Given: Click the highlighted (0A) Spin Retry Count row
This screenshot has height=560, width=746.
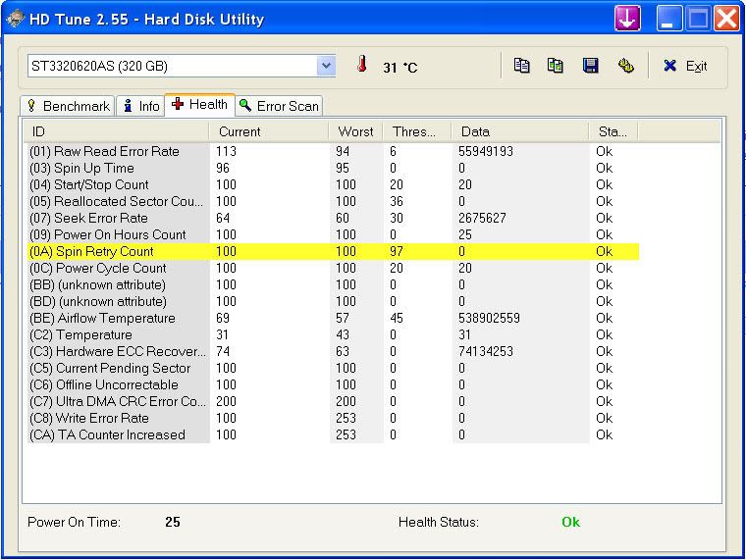Looking at the screenshot, I should (x=333, y=251).
